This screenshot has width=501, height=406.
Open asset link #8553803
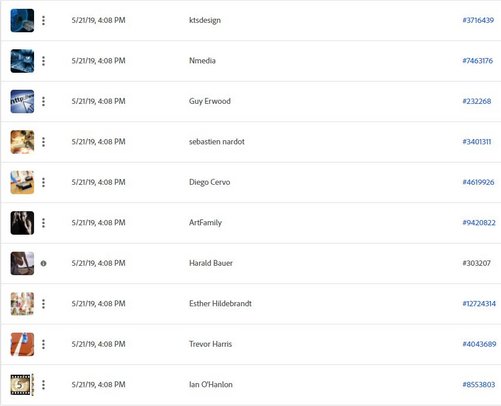coord(479,385)
